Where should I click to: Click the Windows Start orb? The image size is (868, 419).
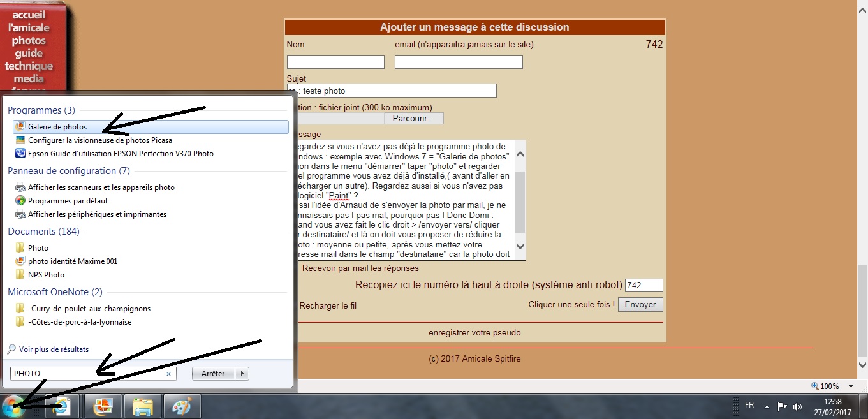click(x=13, y=406)
